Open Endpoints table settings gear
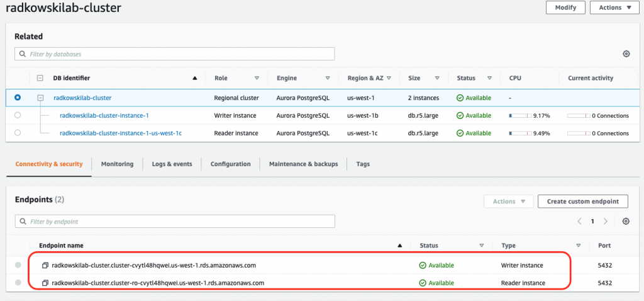 626,221
